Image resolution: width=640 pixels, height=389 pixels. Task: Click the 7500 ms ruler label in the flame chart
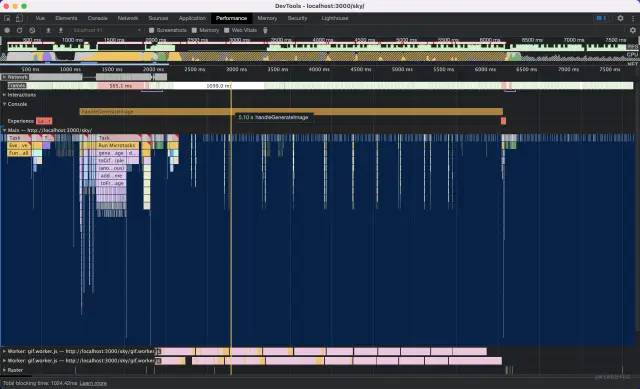tap(610, 69)
